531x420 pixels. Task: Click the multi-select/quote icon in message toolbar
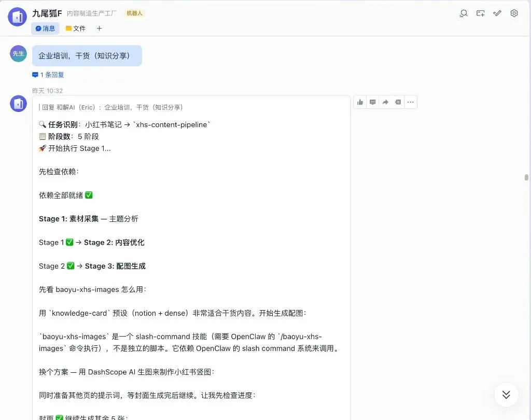click(398, 102)
